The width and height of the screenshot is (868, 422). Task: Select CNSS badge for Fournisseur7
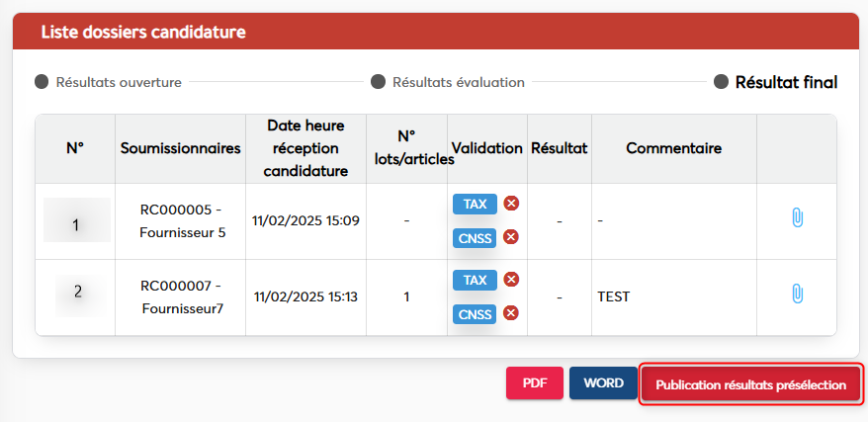click(475, 313)
